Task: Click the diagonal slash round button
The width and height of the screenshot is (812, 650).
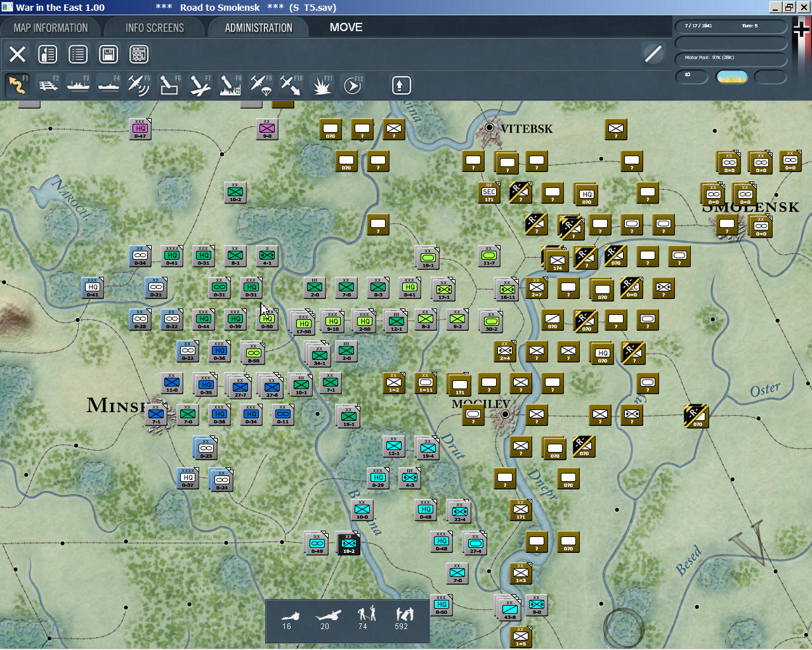Action: coord(653,54)
